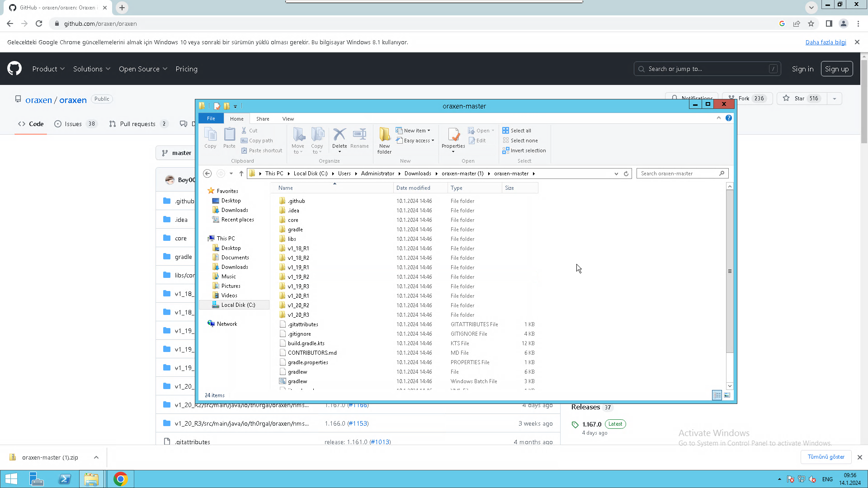868x488 pixels.
Task: Go up one folder level in Explorer
Action: click(241, 174)
